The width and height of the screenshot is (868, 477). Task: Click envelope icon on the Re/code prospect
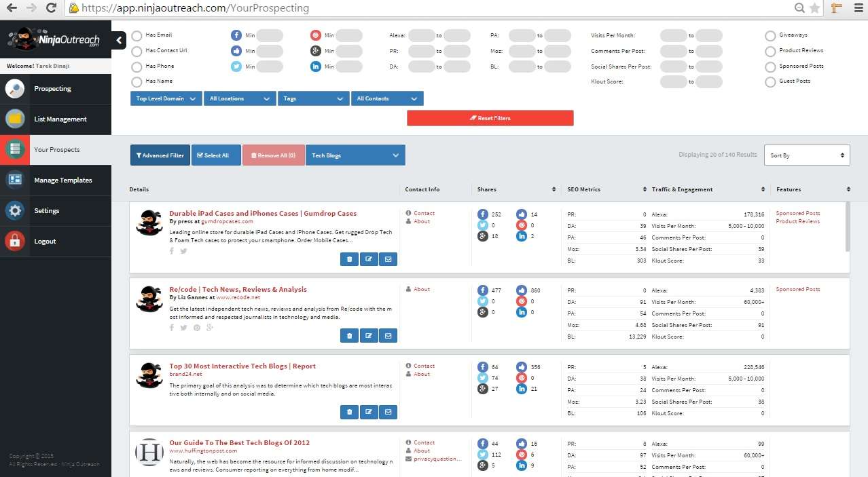click(x=388, y=335)
